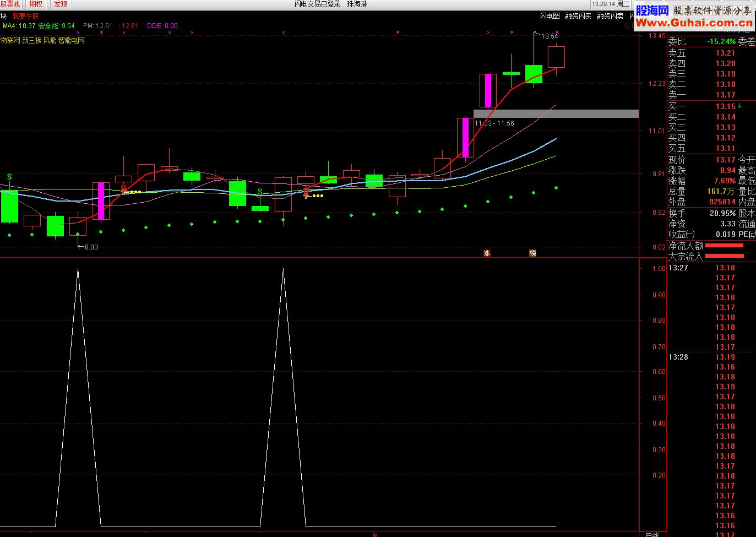This screenshot has height=537, width=756.
Task: Click the second white spike in lower indicator
Action: (x=283, y=397)
